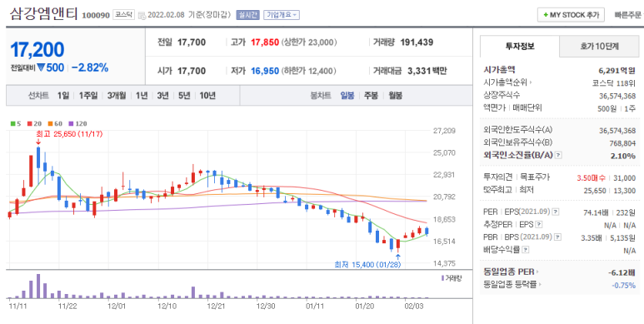Click the help icon beside 추정PER EPS

click(x=539, y=225)
